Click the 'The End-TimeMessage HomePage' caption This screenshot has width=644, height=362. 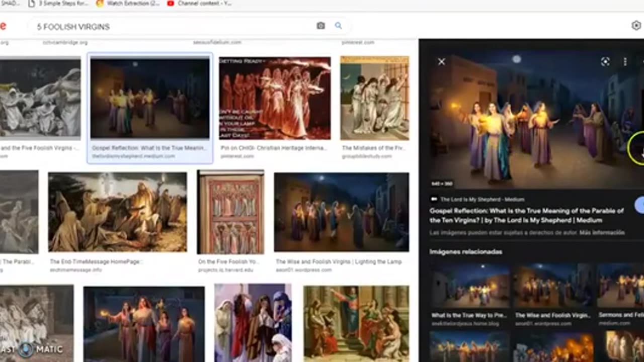[96, 261]
